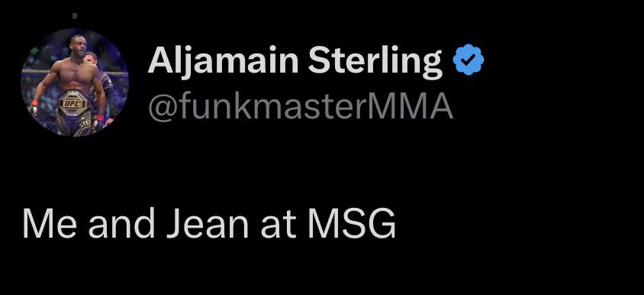Open Aljamain Sterling's circular profile picture
Screen dimensions: 644x295
pyautogui.click(x=74, y=83)
